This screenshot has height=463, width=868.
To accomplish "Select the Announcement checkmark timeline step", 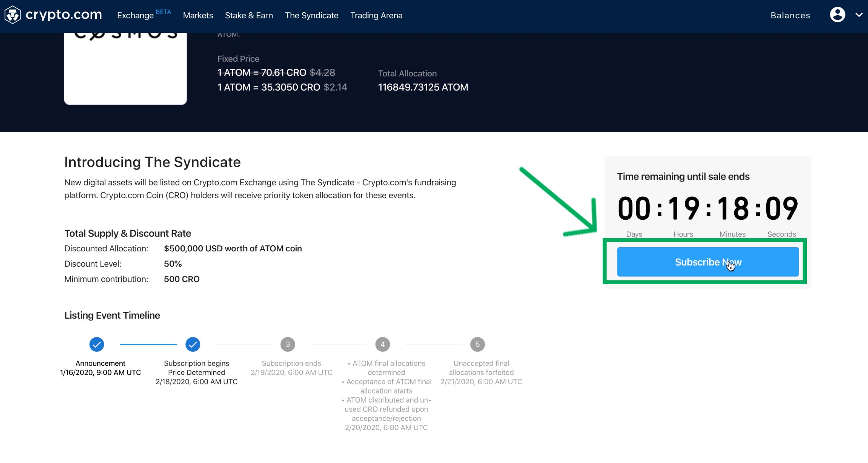I will 97,344.
